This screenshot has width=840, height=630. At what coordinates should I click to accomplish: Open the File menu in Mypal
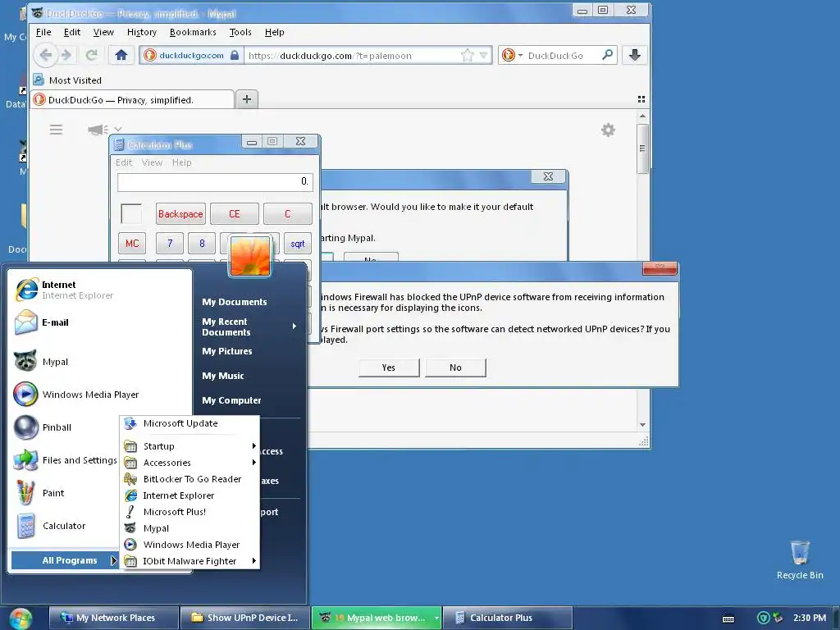(43, 32)
